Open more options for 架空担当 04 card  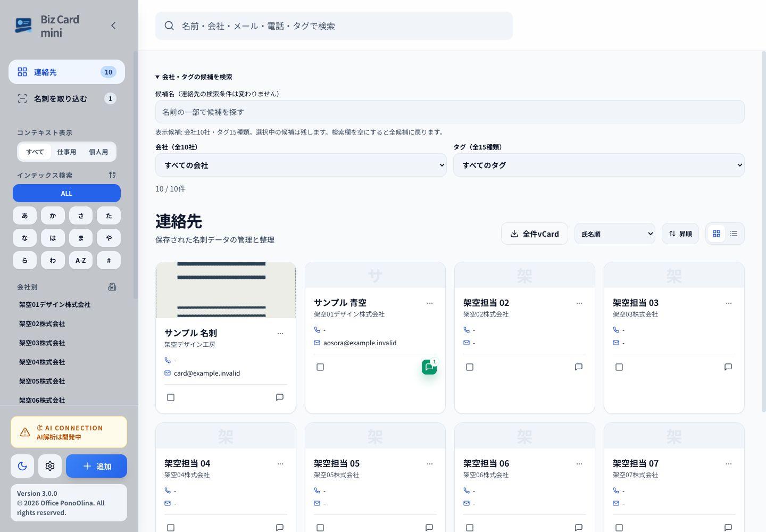280,464
